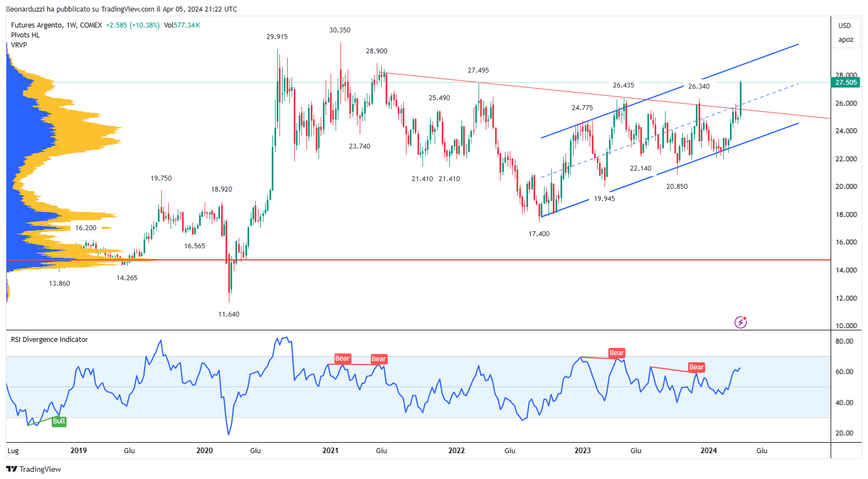
Task: Click the 19.945 pivot low label
Action: click(x=605, y=199)
